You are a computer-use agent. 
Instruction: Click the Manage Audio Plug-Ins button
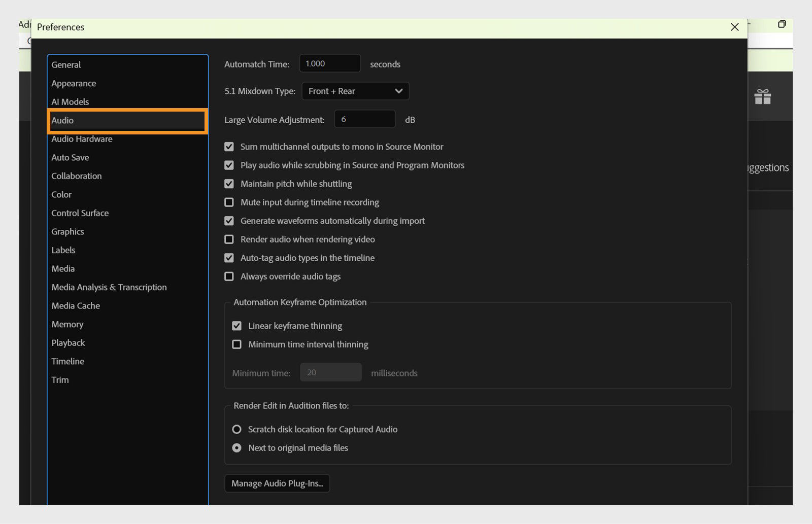point(277,483)
